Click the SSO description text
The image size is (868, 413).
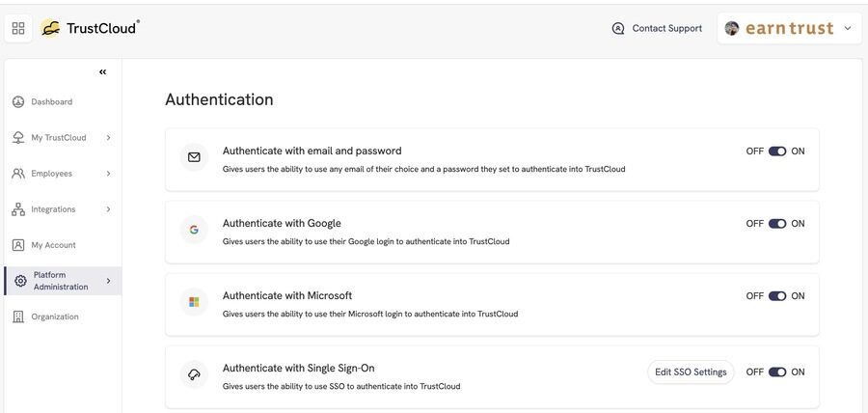pyautogui.click(x=341, y=386)
